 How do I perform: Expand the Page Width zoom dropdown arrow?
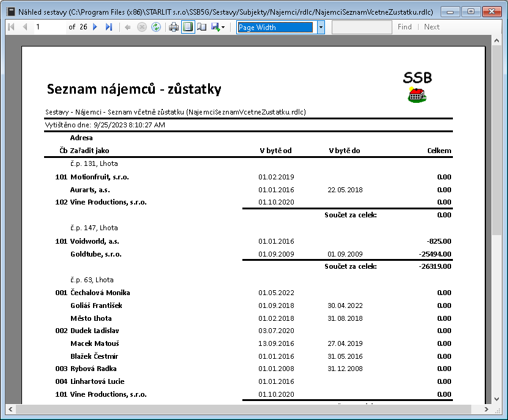coord(321,27)
